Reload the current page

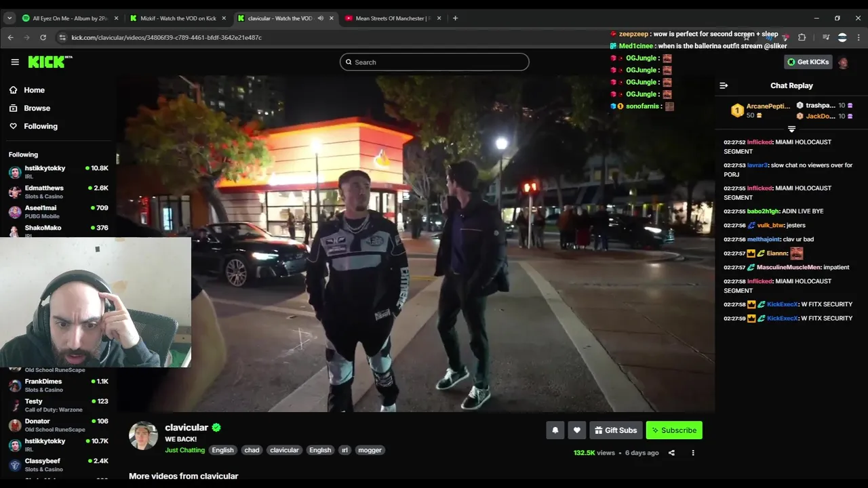pyautogui.click(x=43, y=37)
